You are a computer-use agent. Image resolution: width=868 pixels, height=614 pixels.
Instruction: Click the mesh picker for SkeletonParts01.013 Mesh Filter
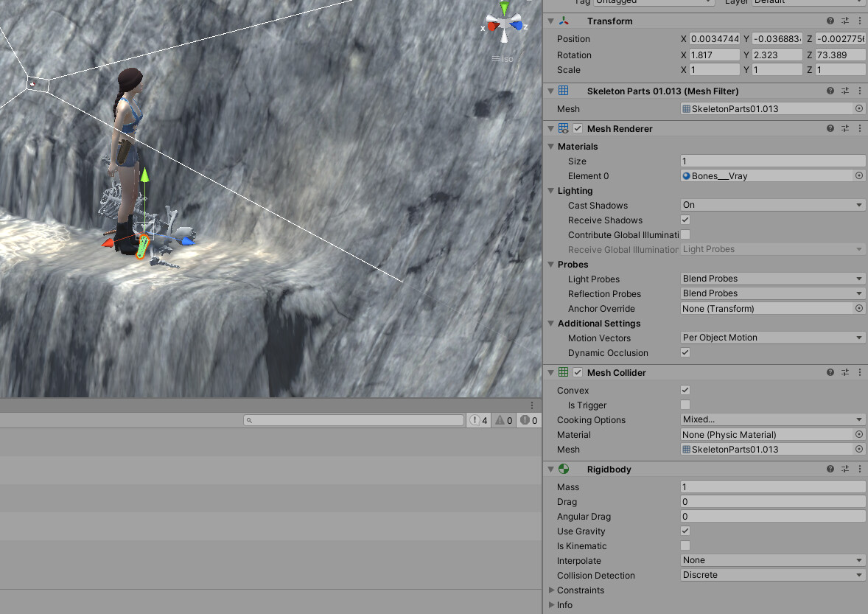tap(858, 108)
